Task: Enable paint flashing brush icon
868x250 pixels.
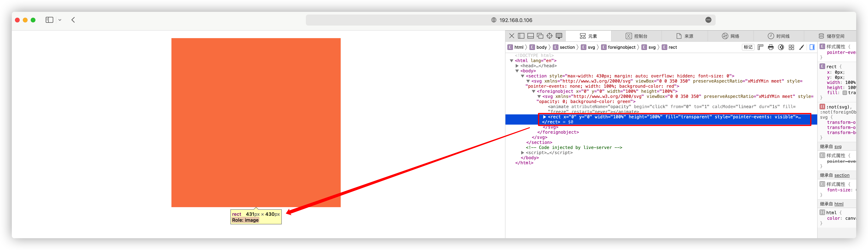Action: point(802,47)
